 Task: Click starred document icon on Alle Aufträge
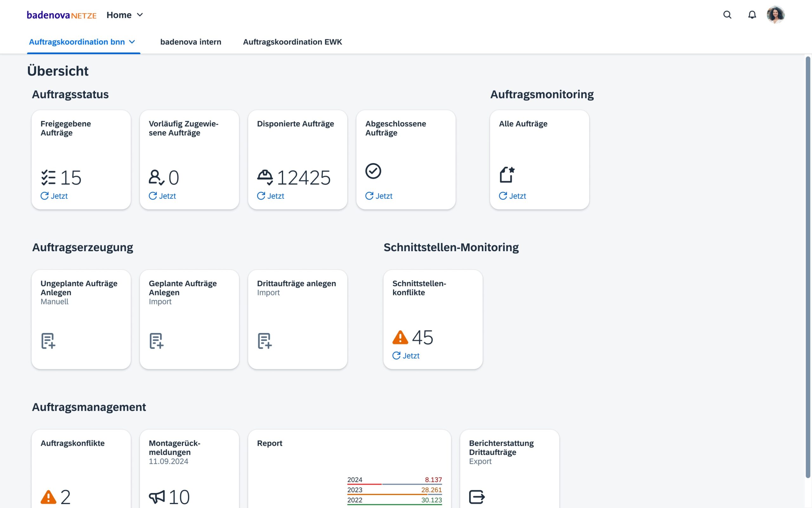point(507,175)
